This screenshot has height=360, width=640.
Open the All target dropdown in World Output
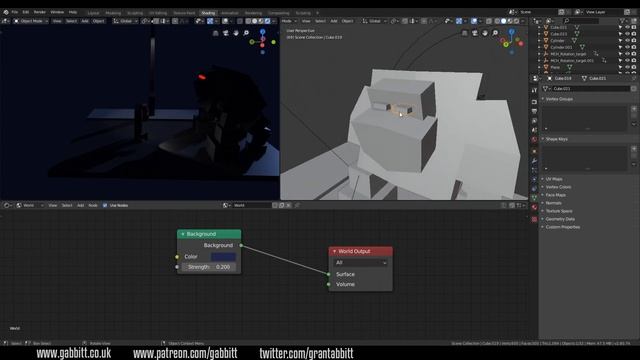[x=361, y=263]
